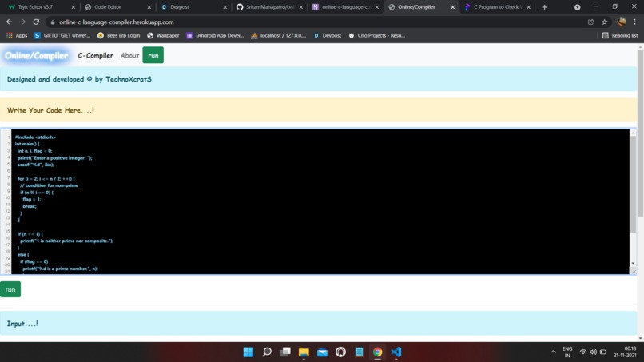
Task: Open GIETU University bookmark
Action: [62, 35]
